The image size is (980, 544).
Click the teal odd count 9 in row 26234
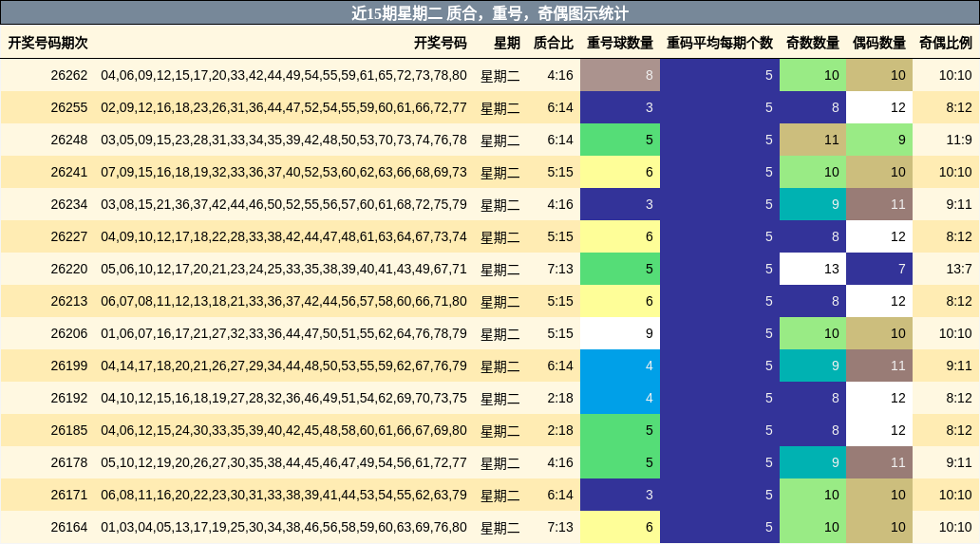click(x=813, y=204)
